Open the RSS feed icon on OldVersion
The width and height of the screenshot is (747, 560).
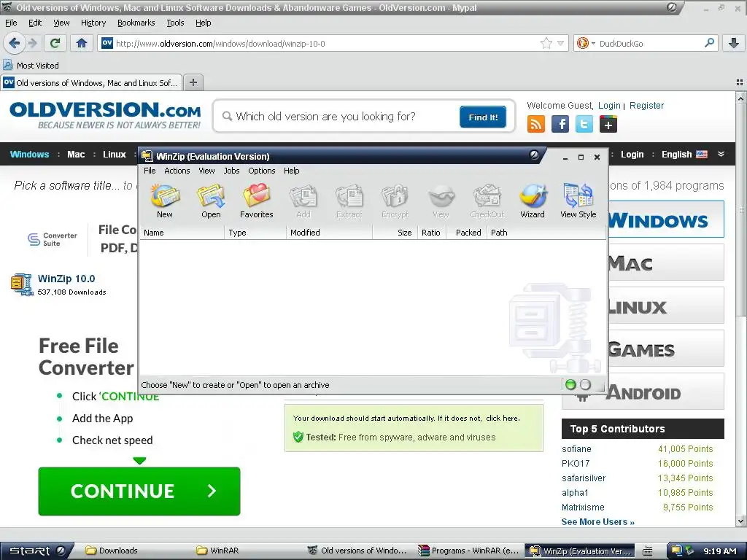click(x=536, y=125)
